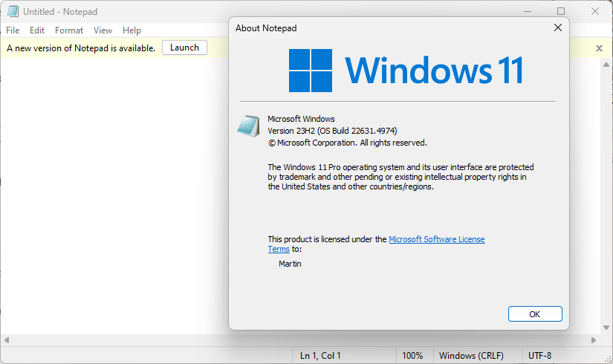Click vertical scrollbar down arrow
Image resolution: width=613 pixels, height=364 pixels.
click(606, 328)
